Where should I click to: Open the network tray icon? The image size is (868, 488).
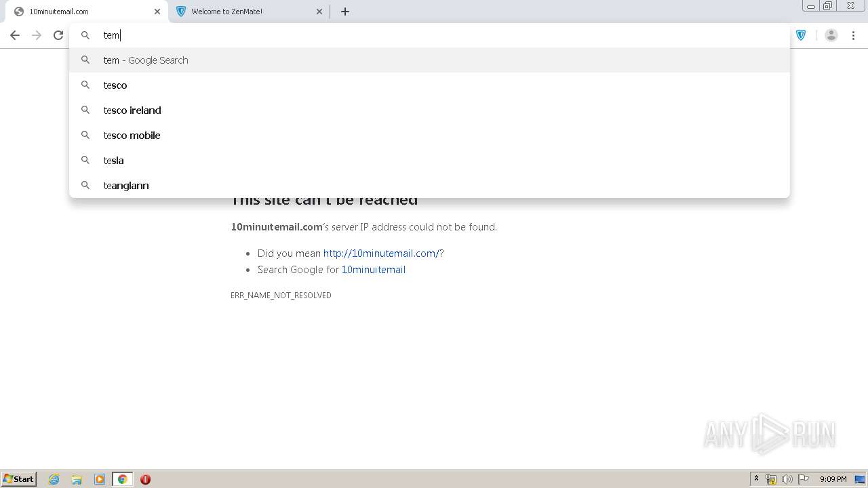click(771, 479)
